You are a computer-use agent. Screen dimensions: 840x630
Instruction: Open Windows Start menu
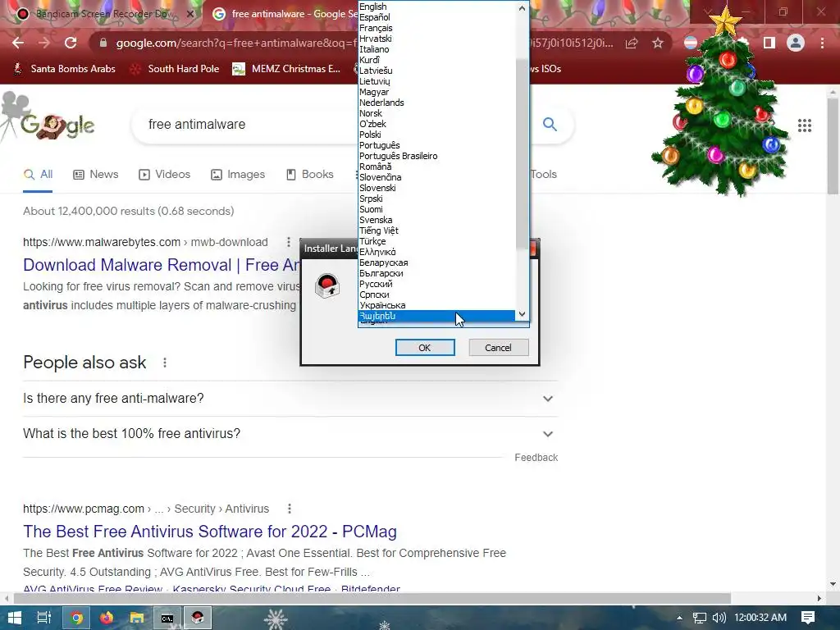pyautogui.click(x=15, y=618)
